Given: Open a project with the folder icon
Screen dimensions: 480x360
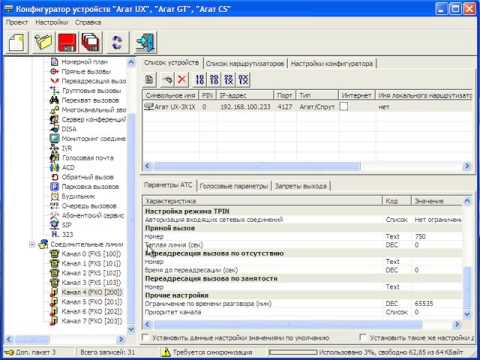Looking at the screenshot, I should 43,43.
